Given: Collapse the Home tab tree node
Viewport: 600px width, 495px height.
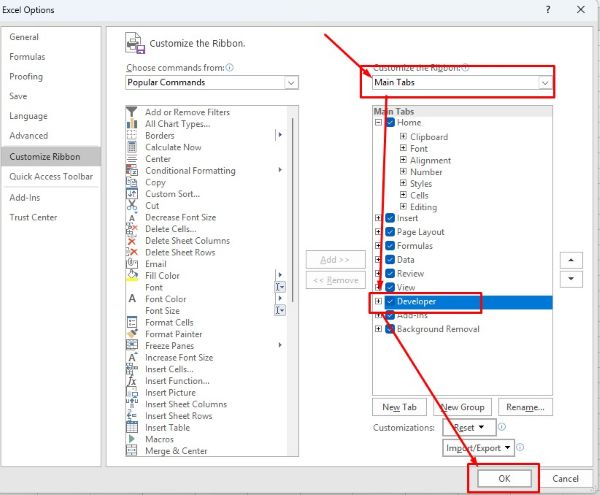Looking at the screenshot, I should [x=378, y=122].
